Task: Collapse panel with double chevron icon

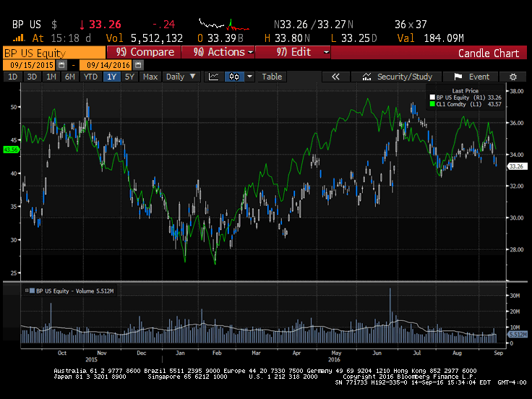Action: [335, 77]
